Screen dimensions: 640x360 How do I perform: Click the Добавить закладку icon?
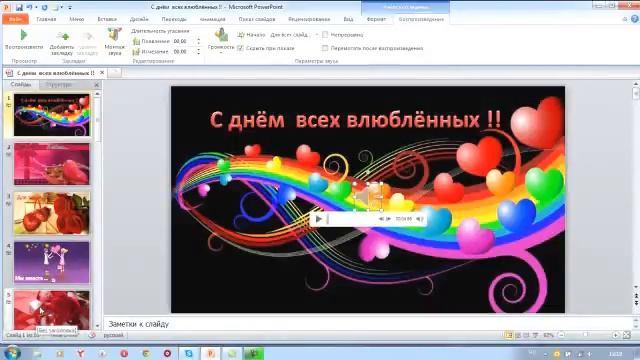pyautogui.click(x=62, y=37)
